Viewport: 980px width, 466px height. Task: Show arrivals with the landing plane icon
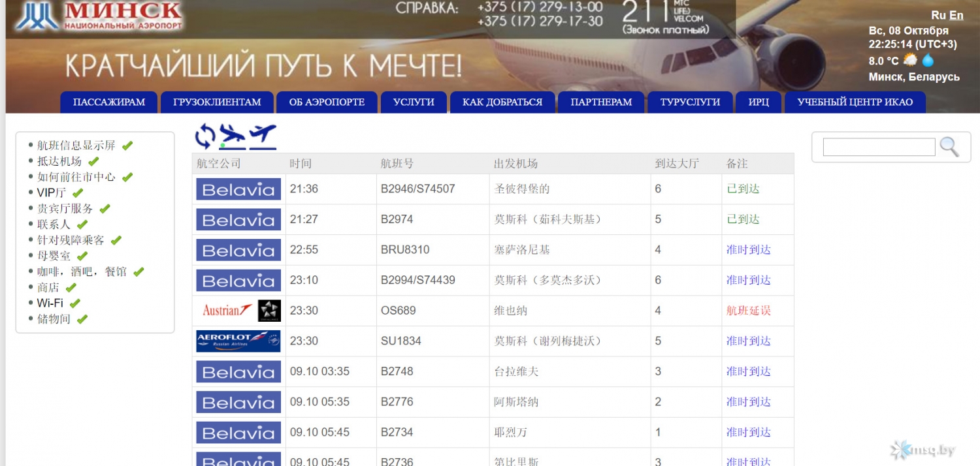[x=233, y=136]
